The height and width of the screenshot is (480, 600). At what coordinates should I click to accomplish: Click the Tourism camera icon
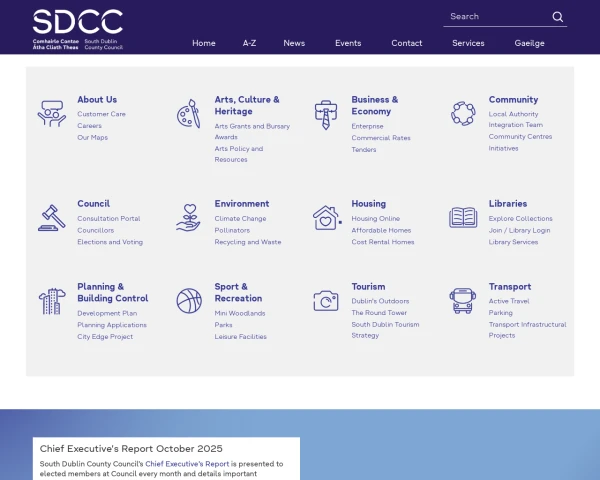pyautogui.click(x=326, y=301)
